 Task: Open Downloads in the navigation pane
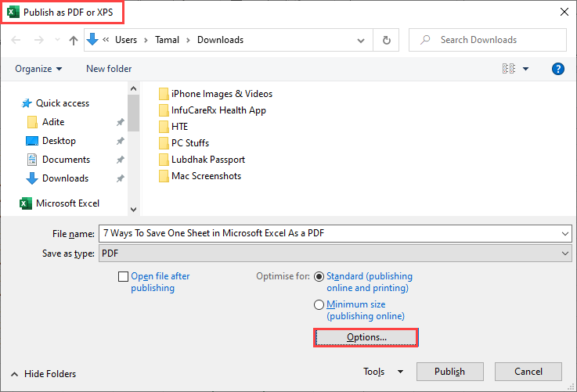tap(65, 178)
